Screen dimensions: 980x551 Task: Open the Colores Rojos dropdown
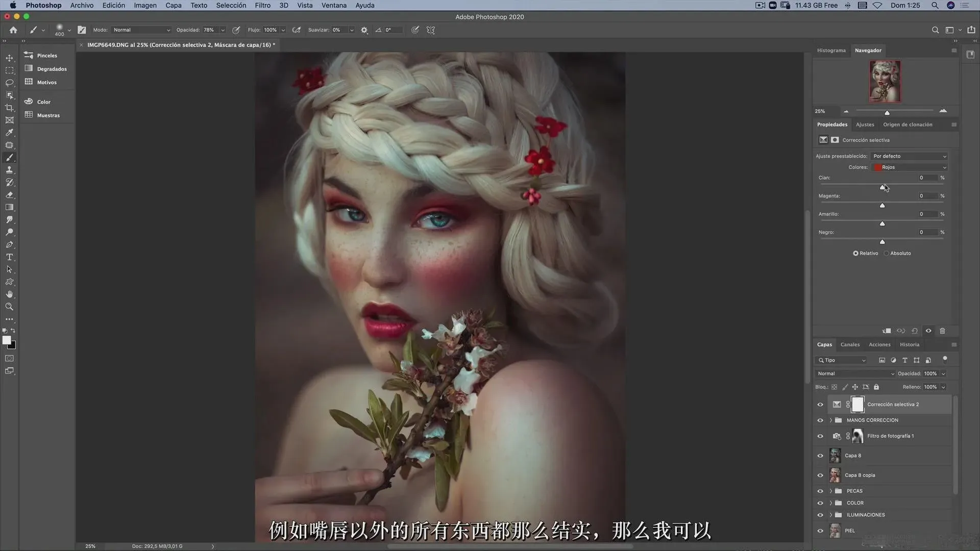pyautogui.click(x=910, y=167)
